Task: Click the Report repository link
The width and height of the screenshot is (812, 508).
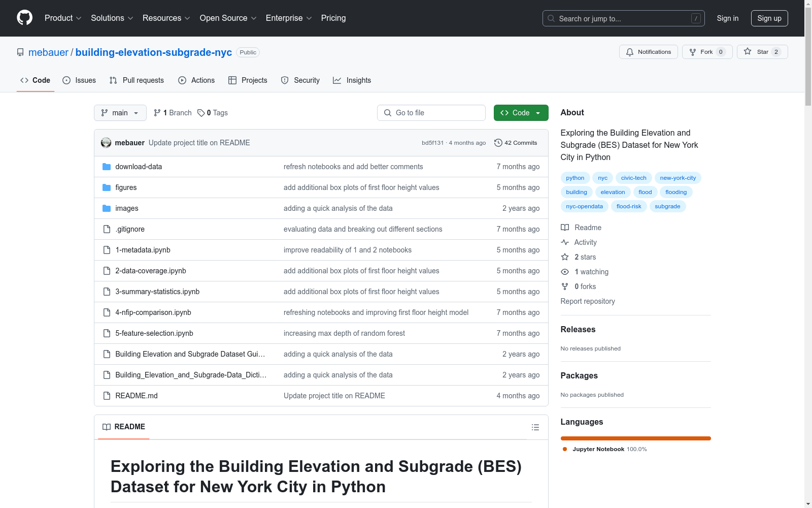Action: coord(588,301)
